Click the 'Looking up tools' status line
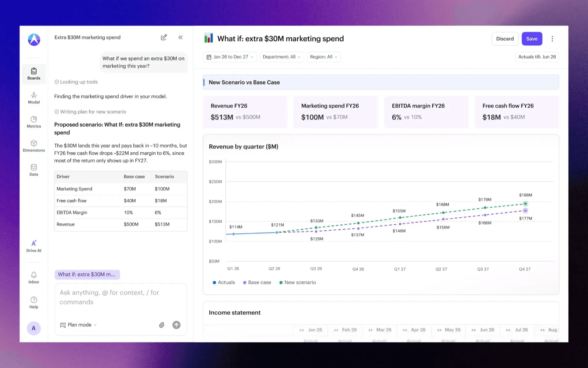Image resolution: width=588 pixels, height=368 pixels. (76, 82)
